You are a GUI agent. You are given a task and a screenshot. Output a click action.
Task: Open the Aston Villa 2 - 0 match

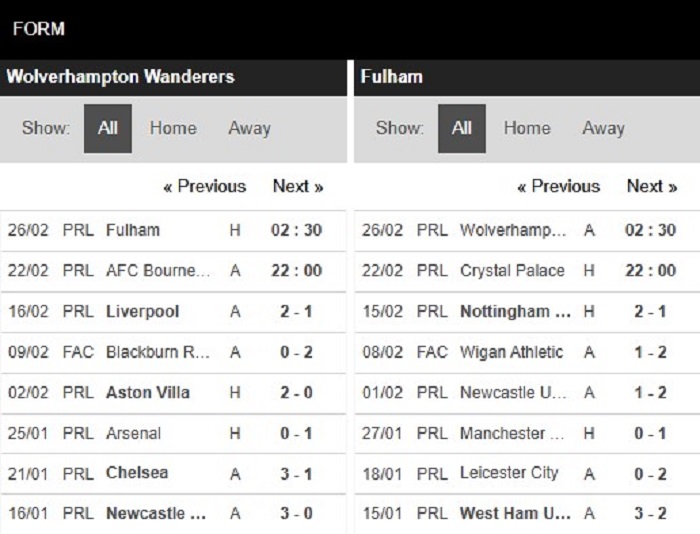coord(173,393)
